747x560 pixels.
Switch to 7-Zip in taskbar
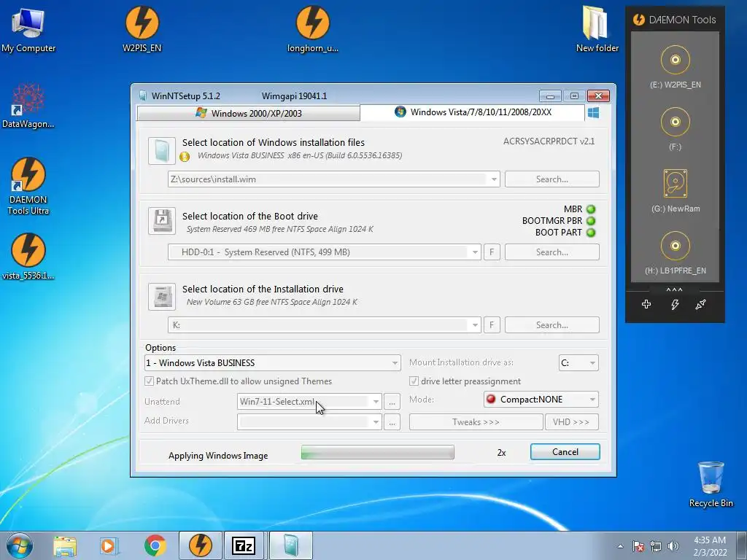tap(244, 545)
